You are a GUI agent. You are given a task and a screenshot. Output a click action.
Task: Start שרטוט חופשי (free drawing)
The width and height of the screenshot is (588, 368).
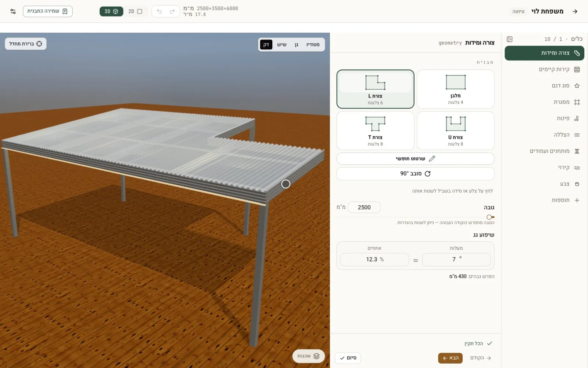[415, 159]
